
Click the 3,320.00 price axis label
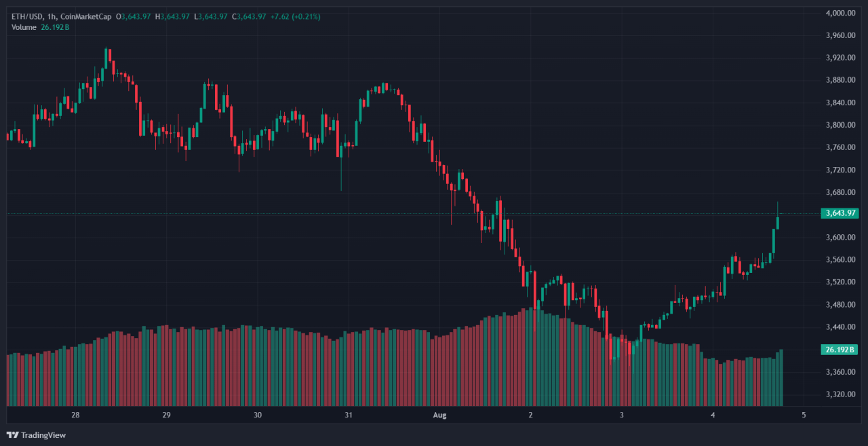840,394
